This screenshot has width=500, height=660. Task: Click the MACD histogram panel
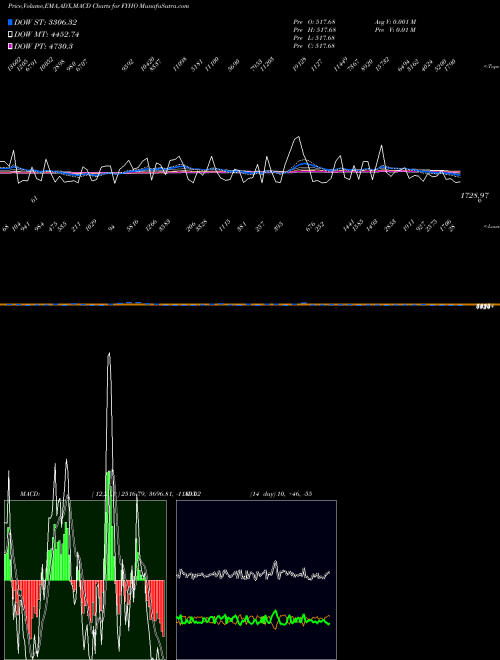coord(85,580)
